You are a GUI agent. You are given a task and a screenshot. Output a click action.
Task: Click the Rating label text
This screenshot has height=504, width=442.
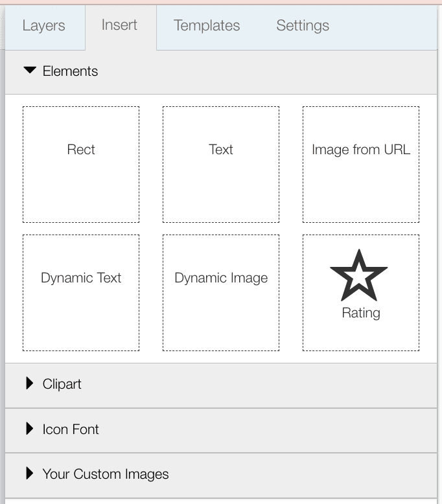[361, 313]
